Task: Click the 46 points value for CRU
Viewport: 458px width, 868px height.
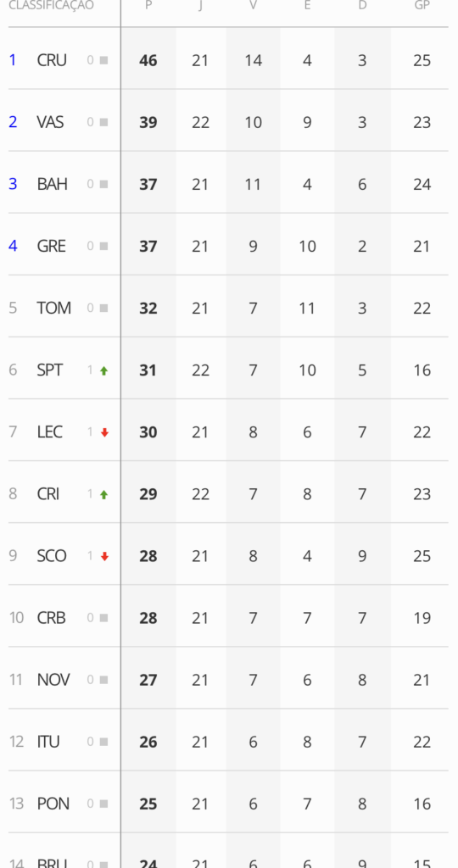Action: click(148, 60)
